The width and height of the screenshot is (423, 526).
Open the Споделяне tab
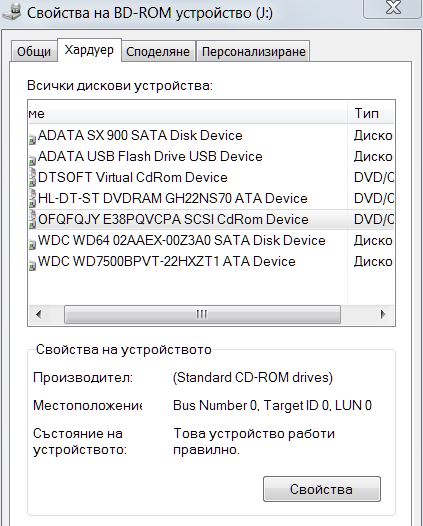pyautogui.click(x=158, y=51)
